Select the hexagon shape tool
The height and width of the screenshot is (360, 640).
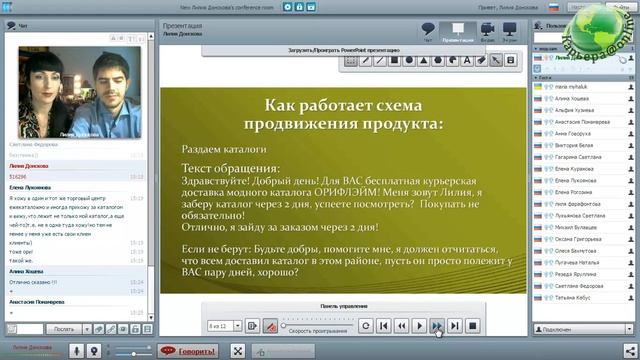(438, 61)
